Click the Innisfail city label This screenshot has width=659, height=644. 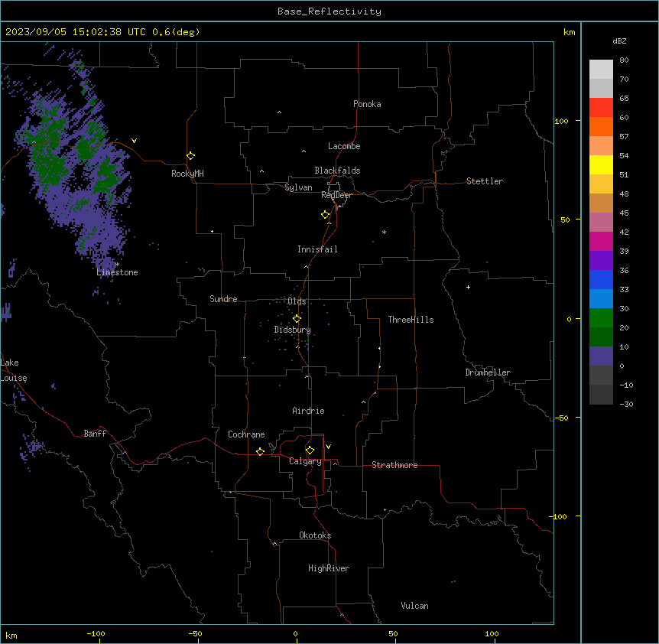tap(317, 249)
